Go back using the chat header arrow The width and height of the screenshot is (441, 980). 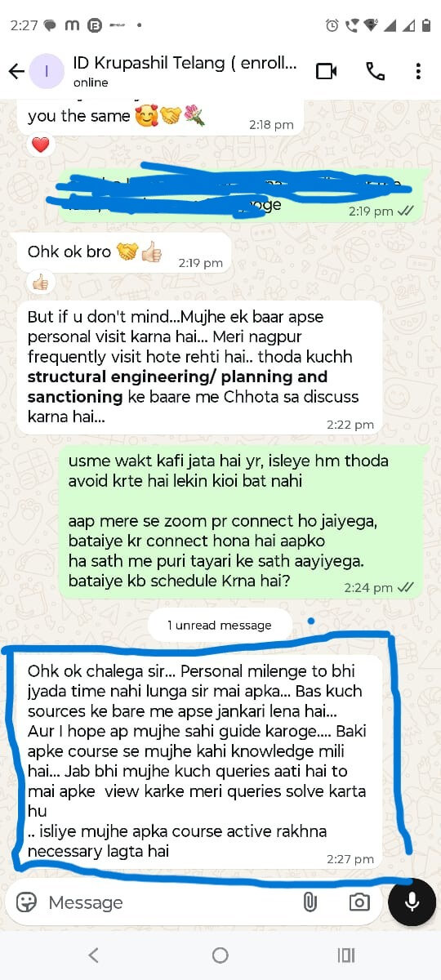[16, 71]
